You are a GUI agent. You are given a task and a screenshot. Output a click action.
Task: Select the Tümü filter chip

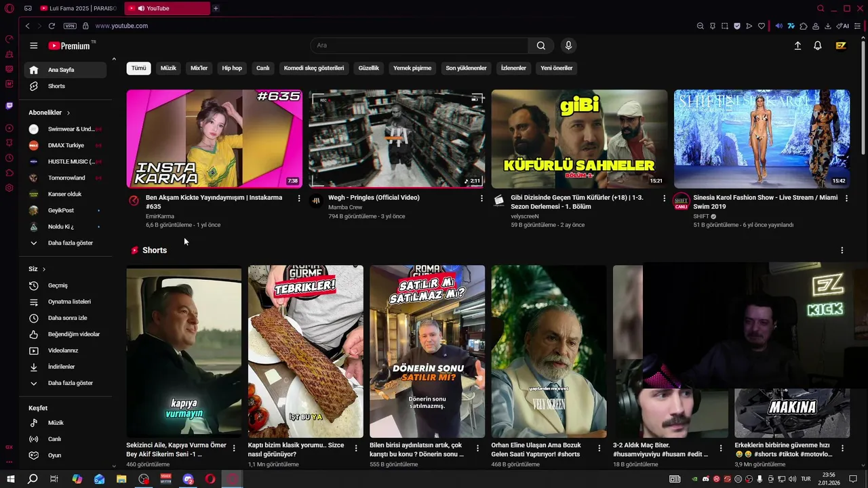(x=138, y=68)
